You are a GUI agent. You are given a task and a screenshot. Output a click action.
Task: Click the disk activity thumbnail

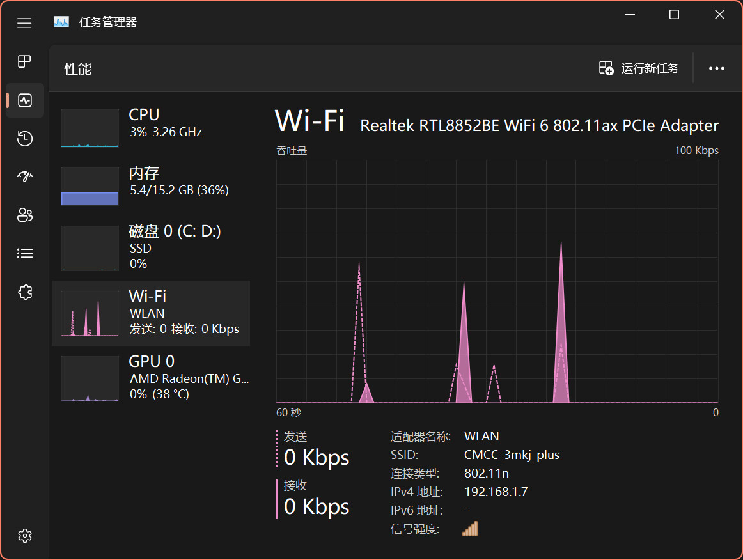tap(90, 248)
